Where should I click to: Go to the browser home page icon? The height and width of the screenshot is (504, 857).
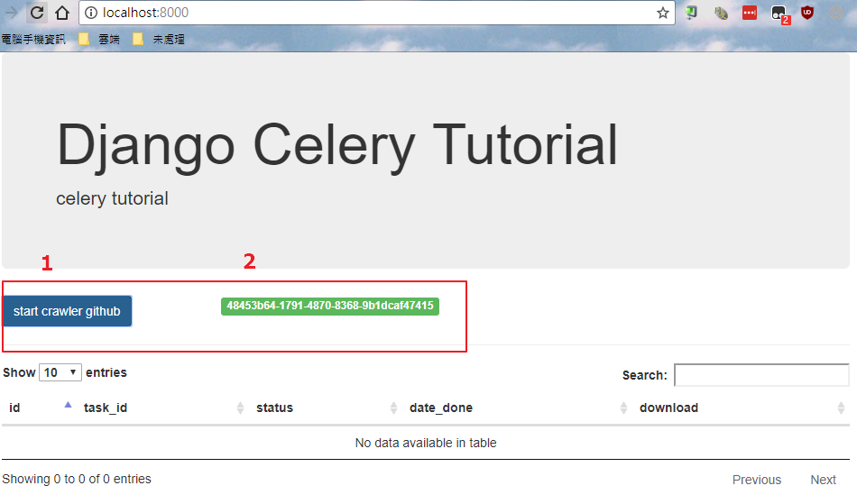click(x=62, y=12)
